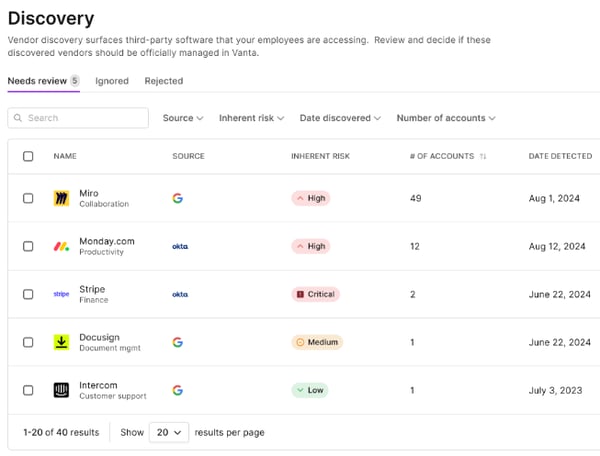Viewport: 600px width, 456px height.
Task: Click the Google source icon in Miro row
Action: pos(177,198)
